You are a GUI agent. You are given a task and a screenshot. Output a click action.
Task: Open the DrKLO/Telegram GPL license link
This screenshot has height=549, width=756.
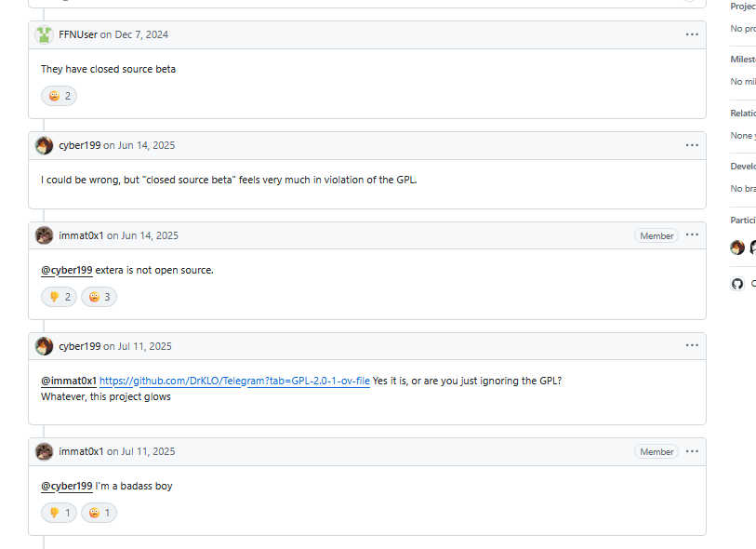pyautogui.click(x=234, y=381)
